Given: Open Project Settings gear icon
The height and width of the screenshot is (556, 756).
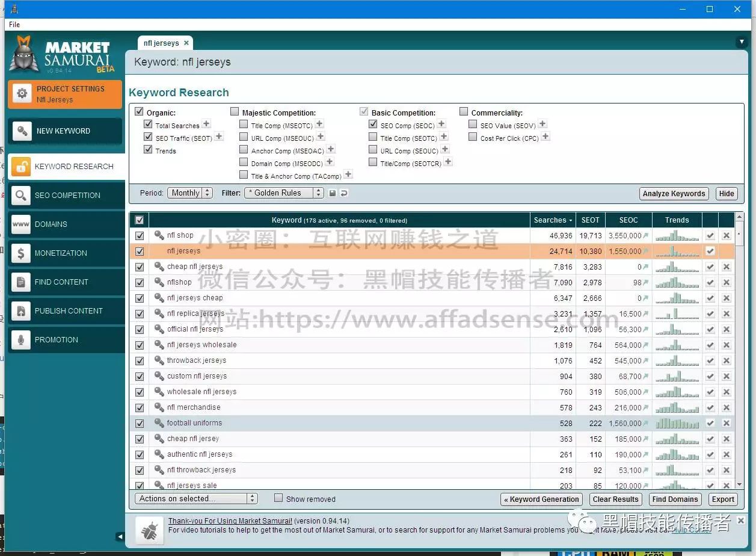Looking at the screenshot, I should [x=22, y=94].
